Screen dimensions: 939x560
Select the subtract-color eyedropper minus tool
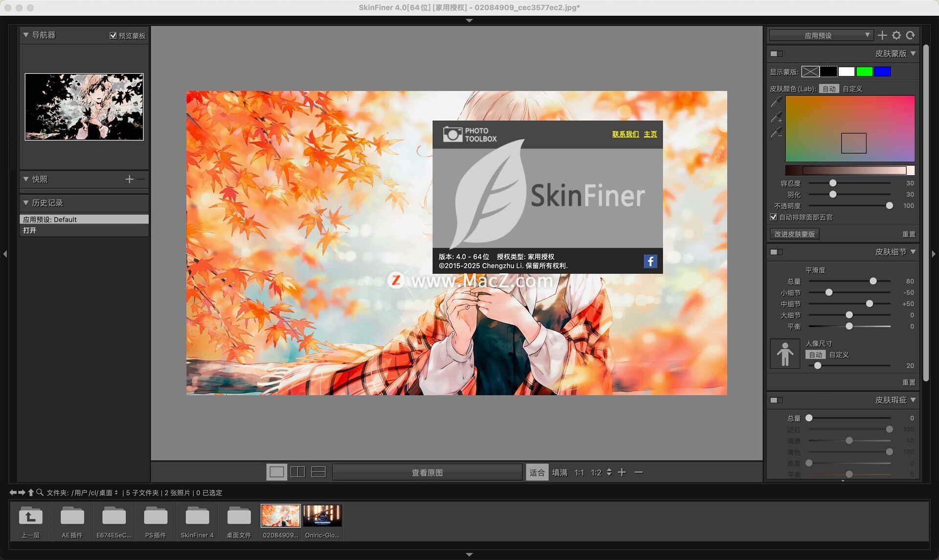[776, 132]
